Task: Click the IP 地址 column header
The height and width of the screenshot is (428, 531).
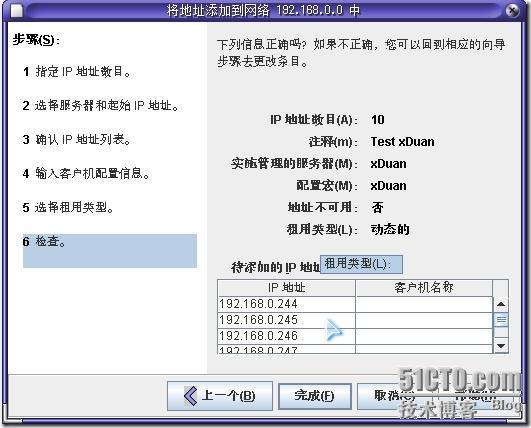Action: 286,288
